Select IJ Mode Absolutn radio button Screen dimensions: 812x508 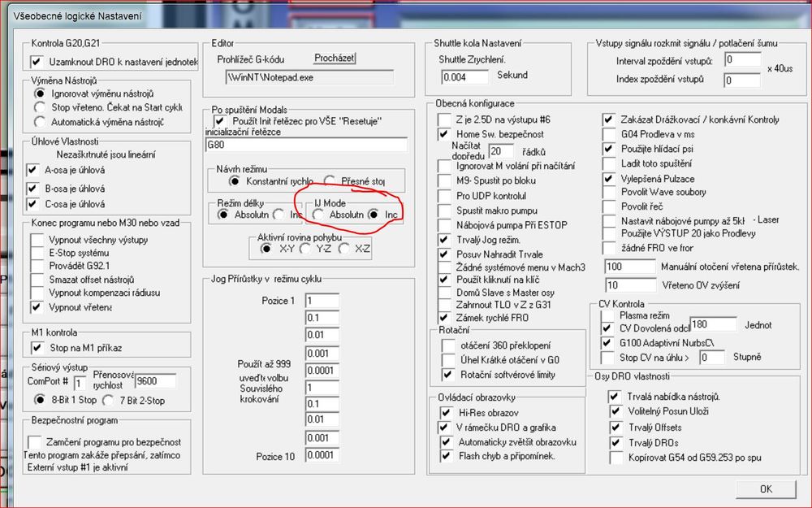318,215
